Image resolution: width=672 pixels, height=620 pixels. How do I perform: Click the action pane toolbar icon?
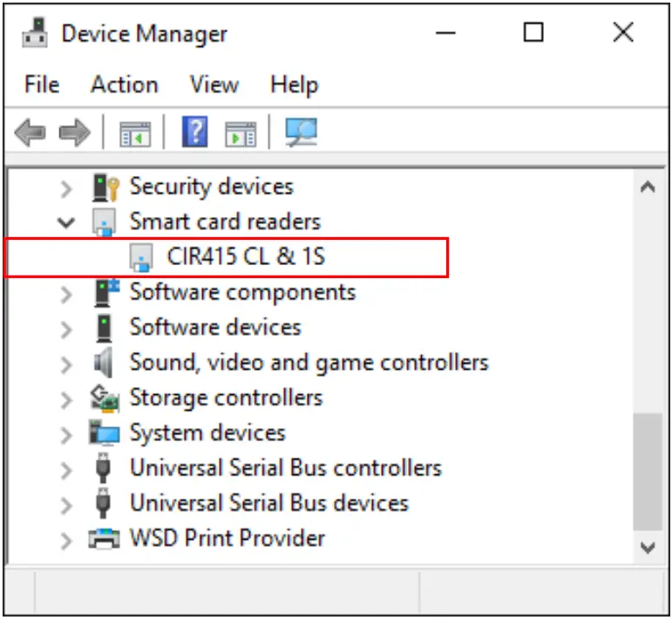241,133
